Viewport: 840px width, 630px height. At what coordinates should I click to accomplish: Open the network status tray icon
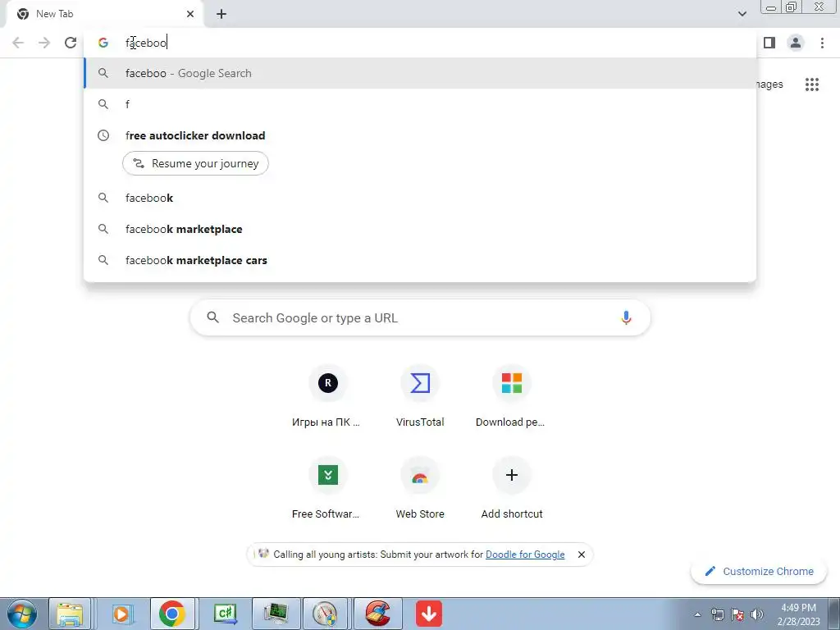[717, 614]
